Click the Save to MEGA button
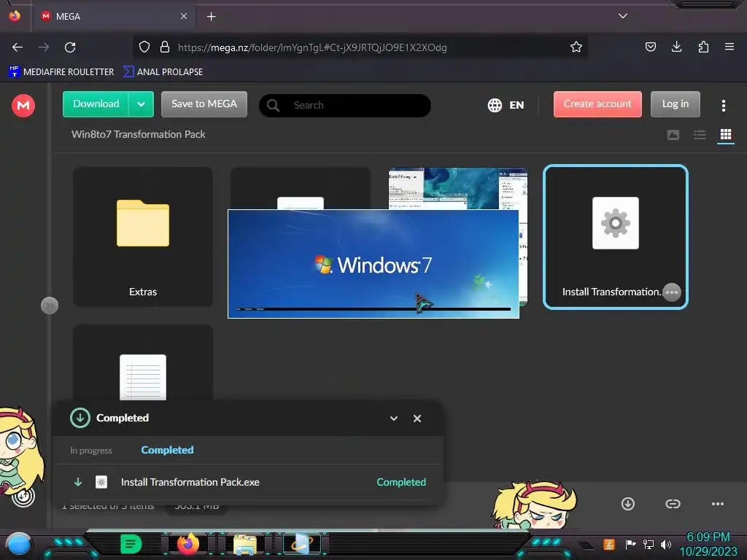Screen dimensions: 747x560 [x=204, y=104]
